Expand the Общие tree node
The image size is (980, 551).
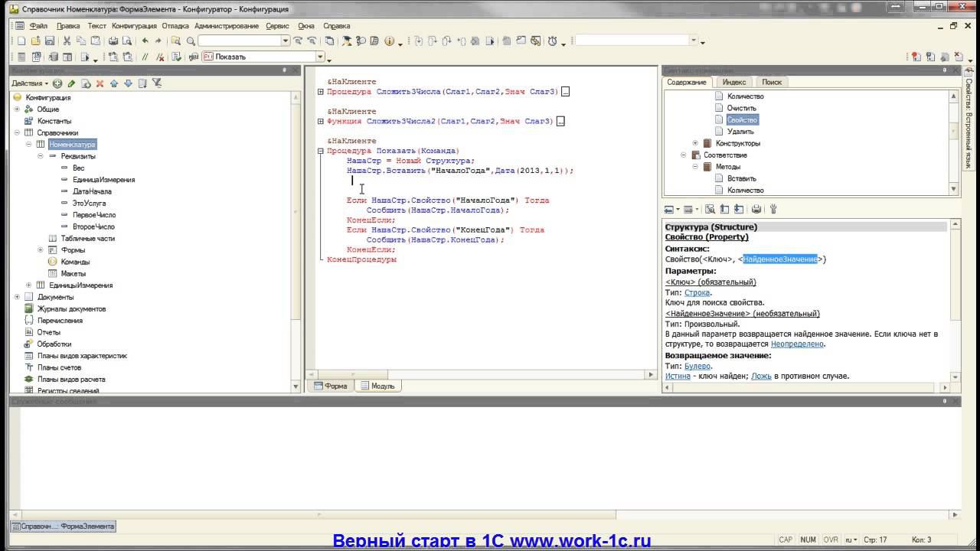pos(17,109)
